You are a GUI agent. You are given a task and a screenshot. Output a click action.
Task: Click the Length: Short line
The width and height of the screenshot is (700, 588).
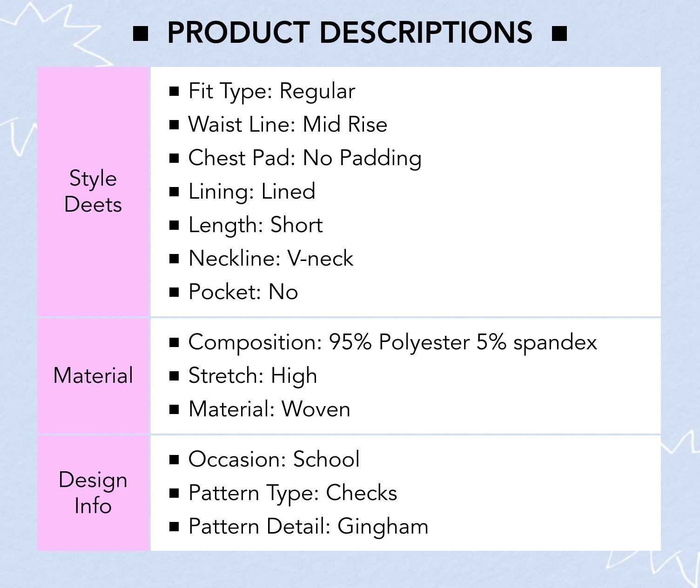pos(256,225)
